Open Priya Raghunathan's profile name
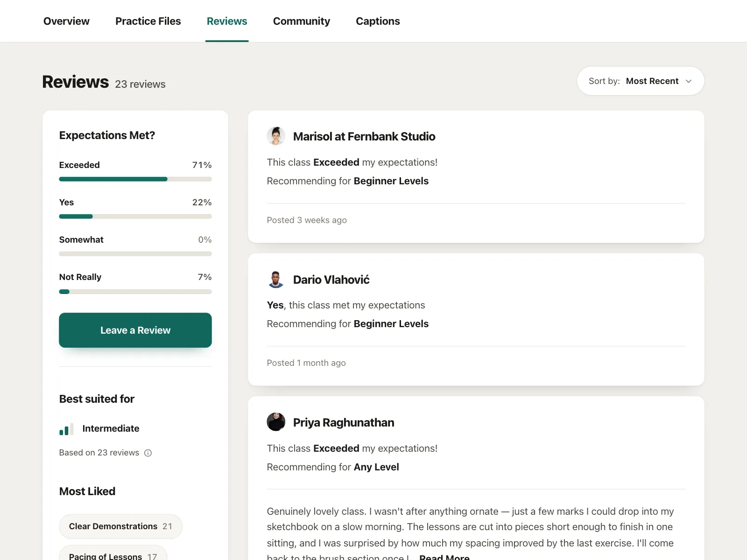 point(344,422)
